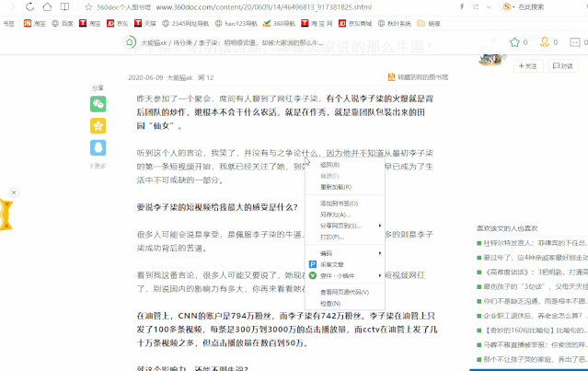Open the first 淘宝 bookmark
This screenshot has height=371, width=588.
click(34, 23)
